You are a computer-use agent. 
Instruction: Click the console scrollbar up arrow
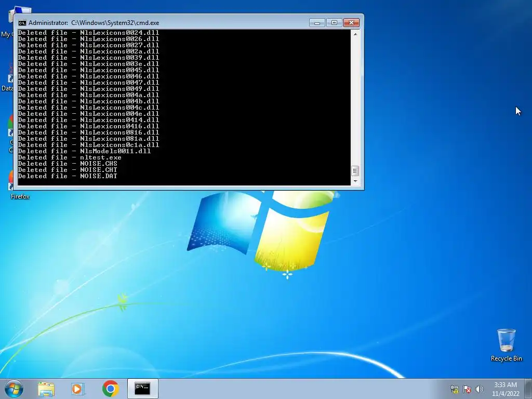(x=355, y=34)
